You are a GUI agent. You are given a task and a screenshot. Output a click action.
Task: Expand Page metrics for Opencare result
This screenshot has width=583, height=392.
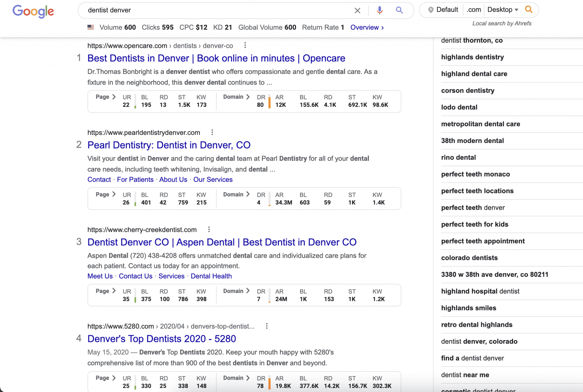click(106, 97)
